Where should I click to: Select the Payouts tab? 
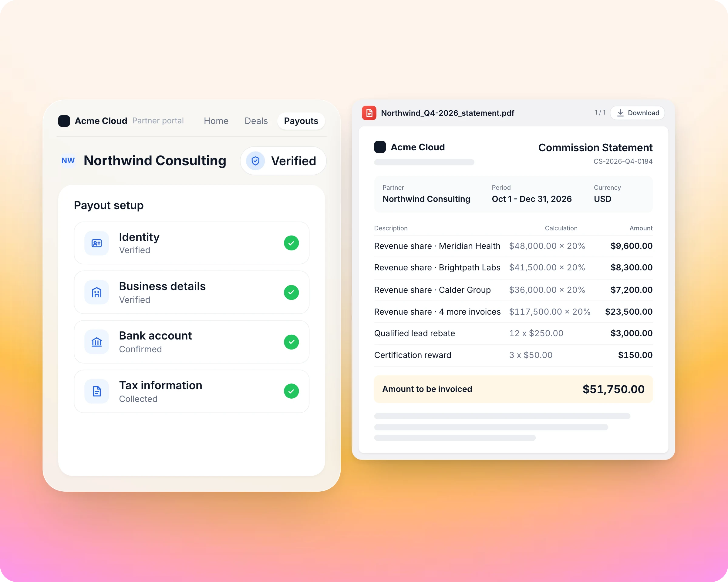301,121
